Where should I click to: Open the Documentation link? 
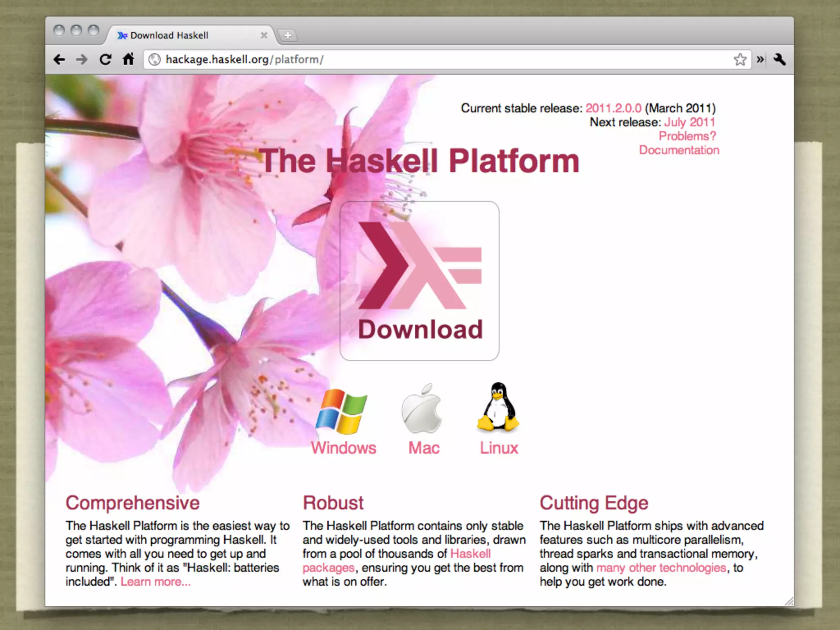click(x=679, y=150)
